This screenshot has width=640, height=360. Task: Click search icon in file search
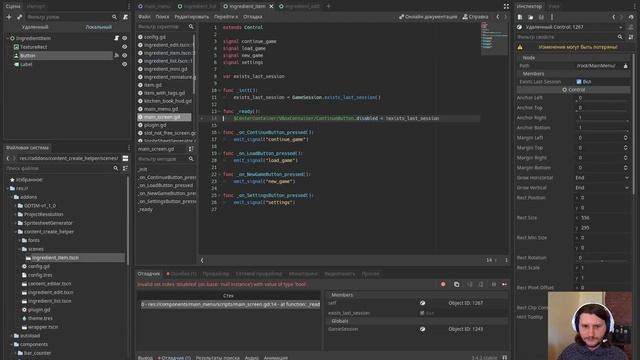click(x=116, y=168)
